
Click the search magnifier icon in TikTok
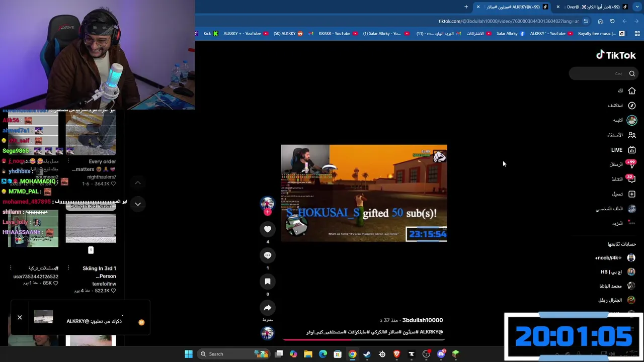(632, 73)
